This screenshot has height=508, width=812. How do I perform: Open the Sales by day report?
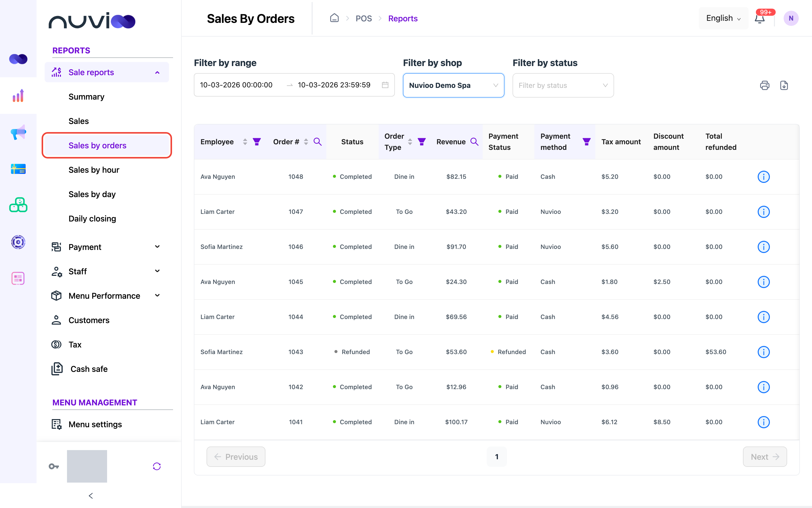(92, 194)
